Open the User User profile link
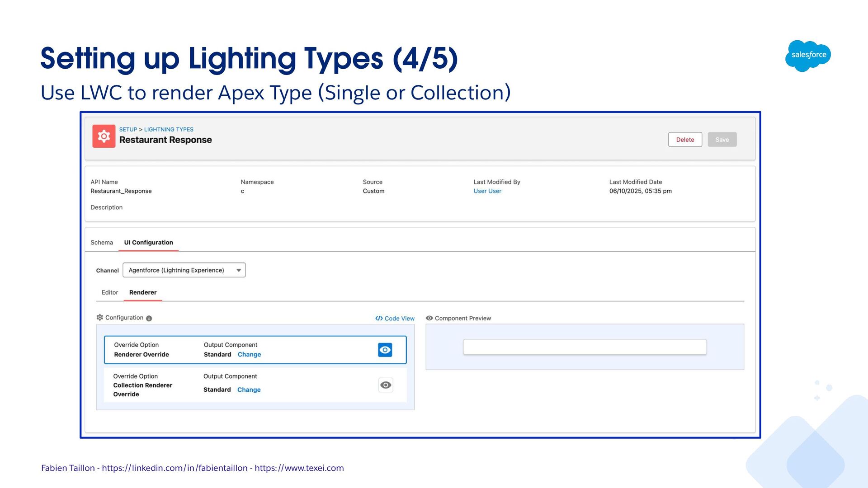Image resolution: width=868 pixels, height=488 pixels. coord(487,191)
